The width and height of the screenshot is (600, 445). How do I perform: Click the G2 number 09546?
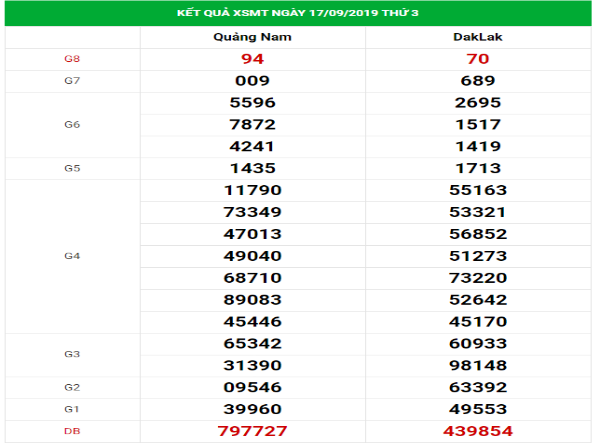pyautogui.click(x=253, y=387)
